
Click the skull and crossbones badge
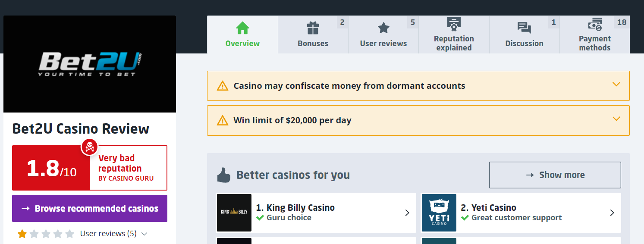click(90, 147)
